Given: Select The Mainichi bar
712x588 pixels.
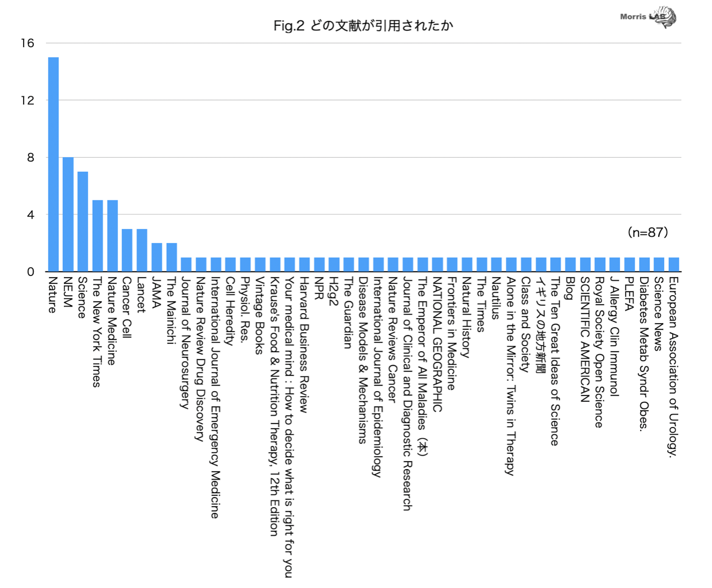Looking at the screenshot, I should click(171, 258).
